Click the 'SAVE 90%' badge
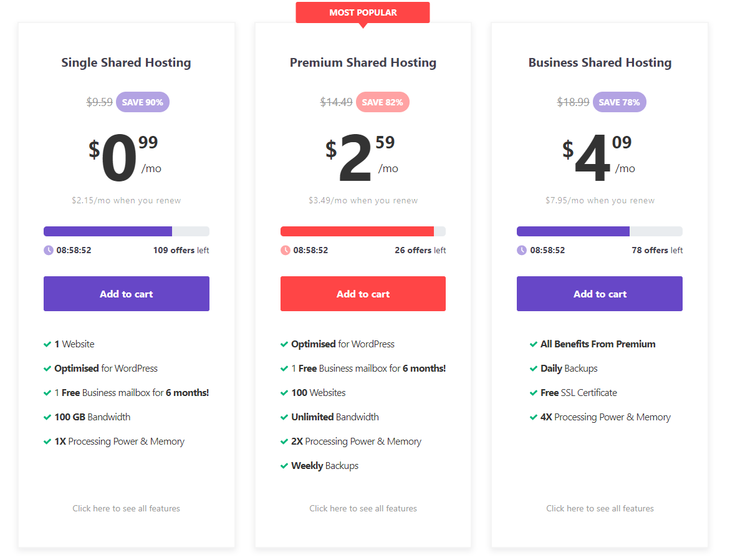The width and height of the screenshot is (730, 560). tap(143, 102)
